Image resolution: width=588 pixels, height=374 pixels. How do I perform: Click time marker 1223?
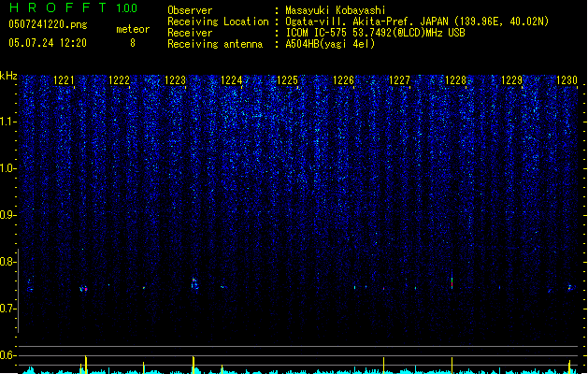point(176,80)
